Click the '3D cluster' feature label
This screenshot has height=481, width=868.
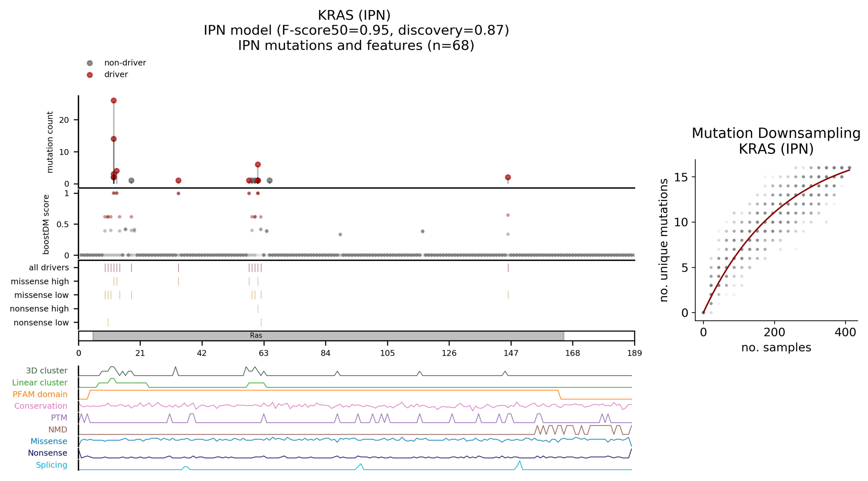(47, 371)
